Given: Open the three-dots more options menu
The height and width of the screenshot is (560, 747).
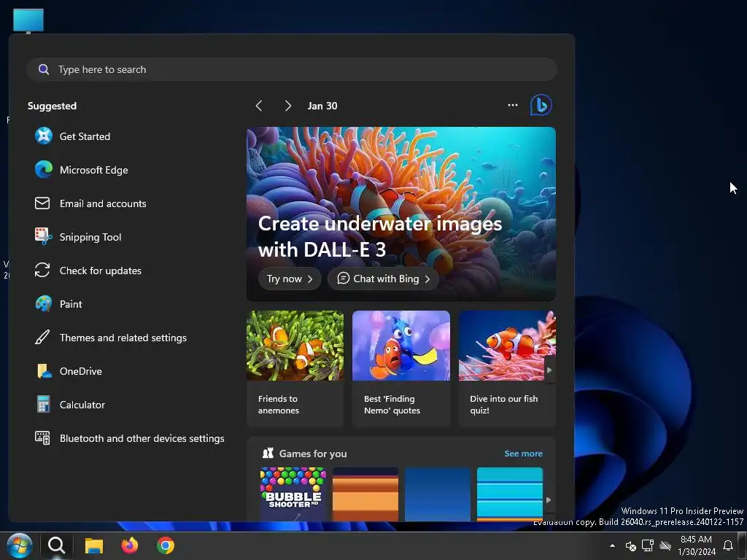Looking at the screenshot, I should (x=513, y=105).
